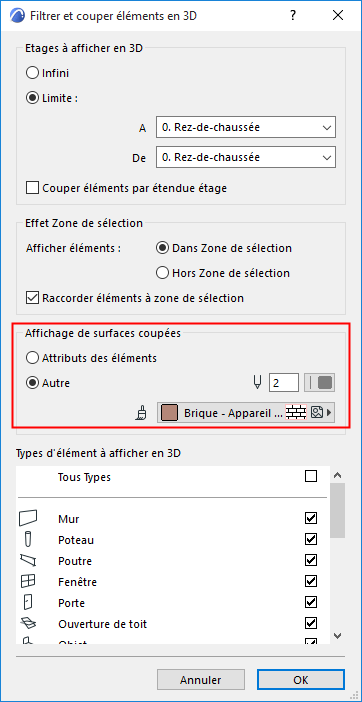Click the pen color swatch beside value 2
The width and height of the screenshot is (362, 702).
[319, 383]
